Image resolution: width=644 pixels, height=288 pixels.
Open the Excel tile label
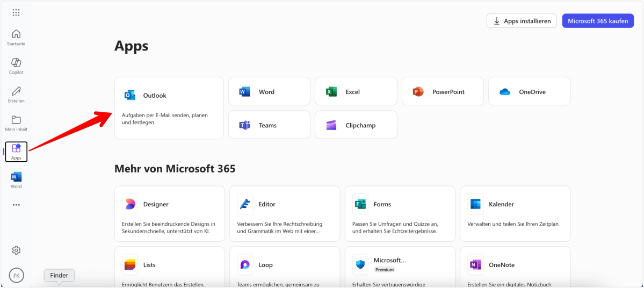(353, 92)
